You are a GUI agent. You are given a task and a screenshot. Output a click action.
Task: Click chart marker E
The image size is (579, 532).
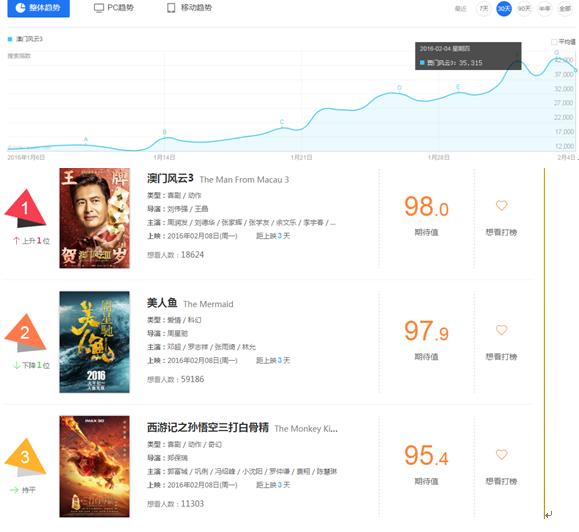coord(458,87)
